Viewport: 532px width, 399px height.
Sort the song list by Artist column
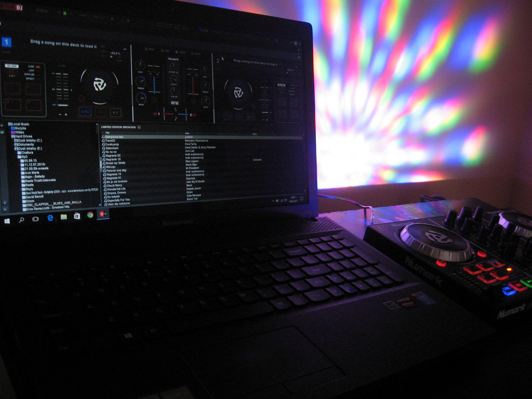pos(187,133)
